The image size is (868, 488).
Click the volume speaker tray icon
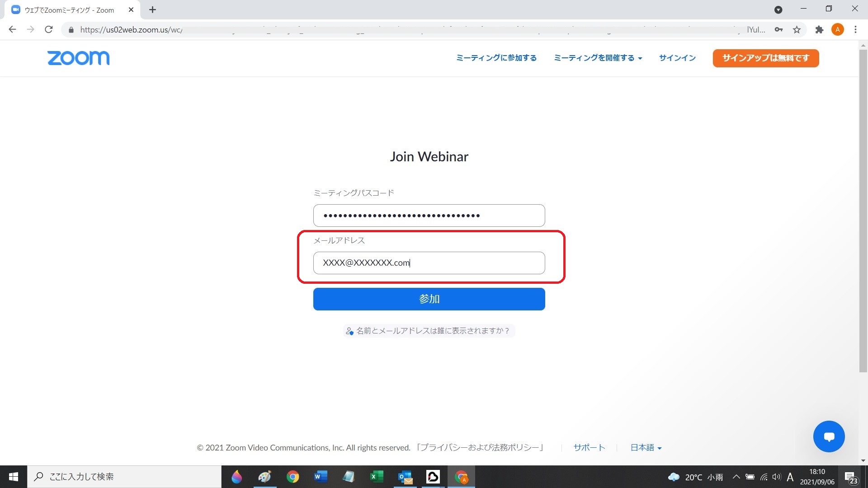tap(777, 477)
